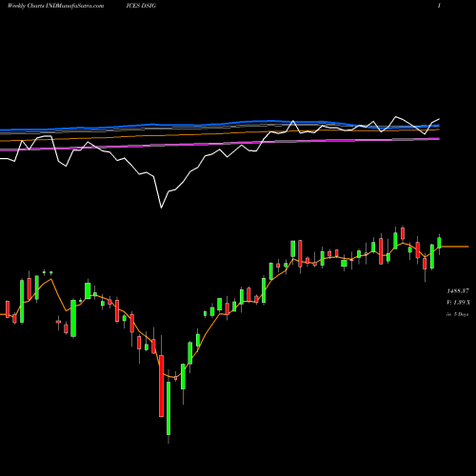Click the lowest point of the white indicator line

pos(161,208)
